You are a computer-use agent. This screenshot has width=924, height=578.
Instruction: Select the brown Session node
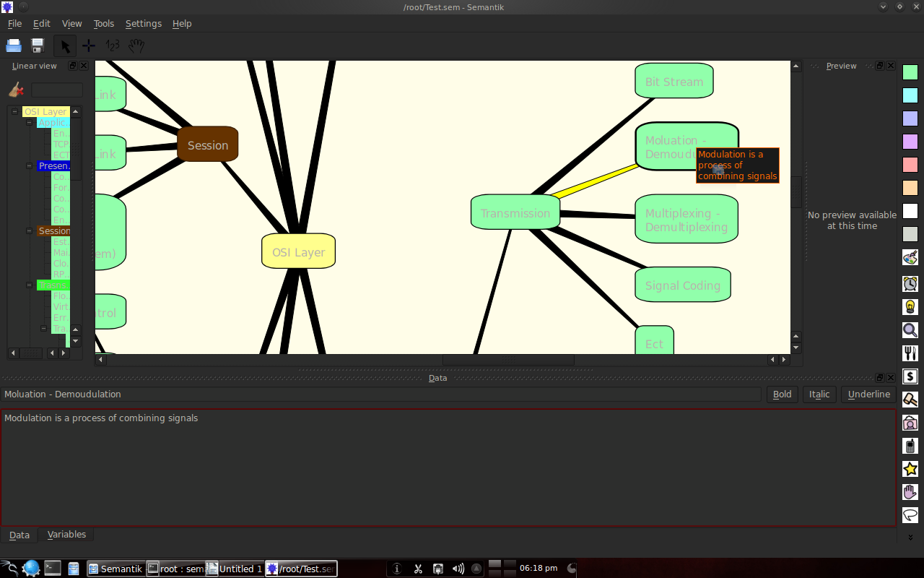[x=208, y=144]
